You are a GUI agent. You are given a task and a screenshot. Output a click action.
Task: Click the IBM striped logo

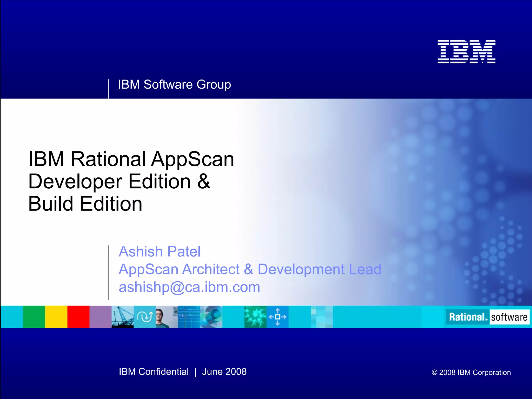466,51
